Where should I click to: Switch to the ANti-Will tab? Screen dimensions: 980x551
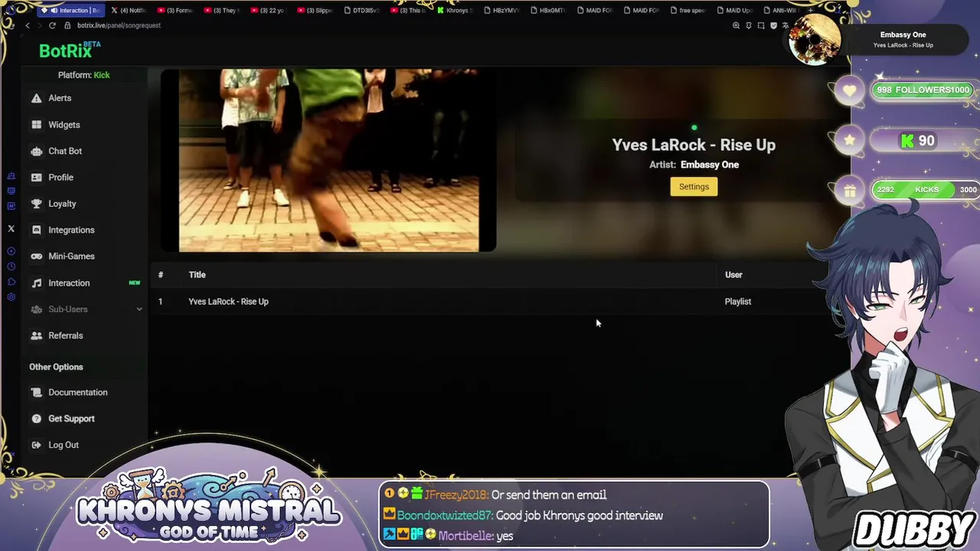(x=780, y=10)
